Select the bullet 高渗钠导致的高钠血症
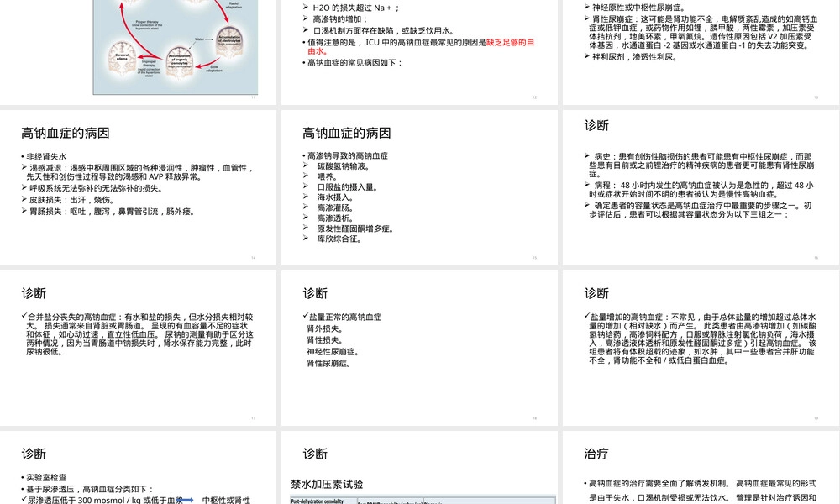The image size is (840, 504). click(x=348, y=155)
